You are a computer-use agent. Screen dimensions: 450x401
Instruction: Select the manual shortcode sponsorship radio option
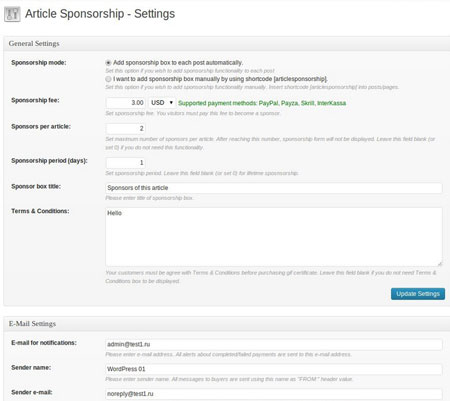(x=108, y=79)
